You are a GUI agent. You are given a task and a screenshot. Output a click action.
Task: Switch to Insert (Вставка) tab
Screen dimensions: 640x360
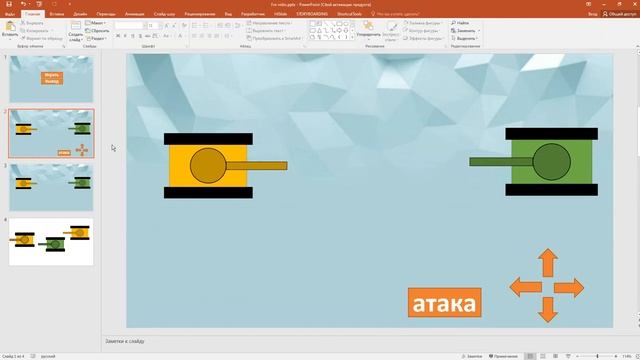[57, 14]
